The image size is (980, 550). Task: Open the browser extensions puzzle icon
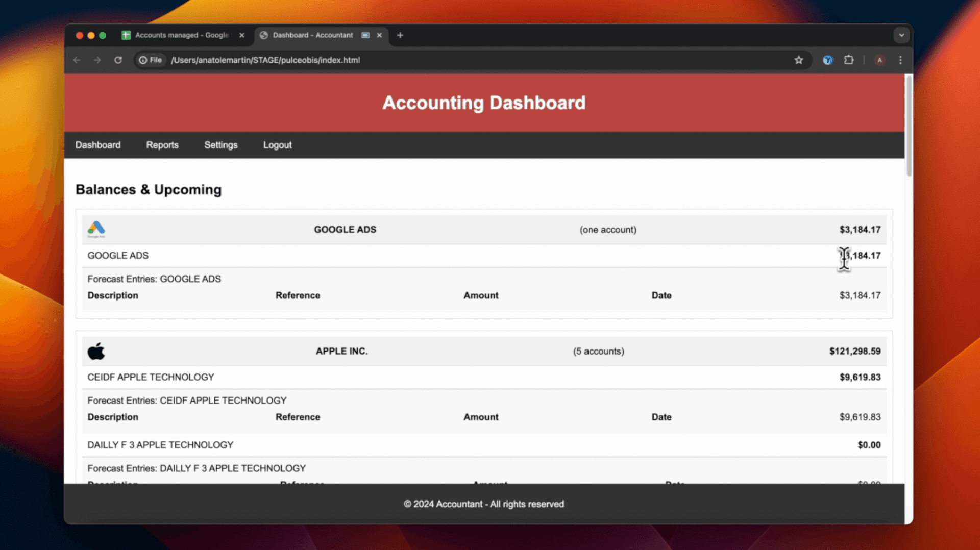(x=849, y=60)
